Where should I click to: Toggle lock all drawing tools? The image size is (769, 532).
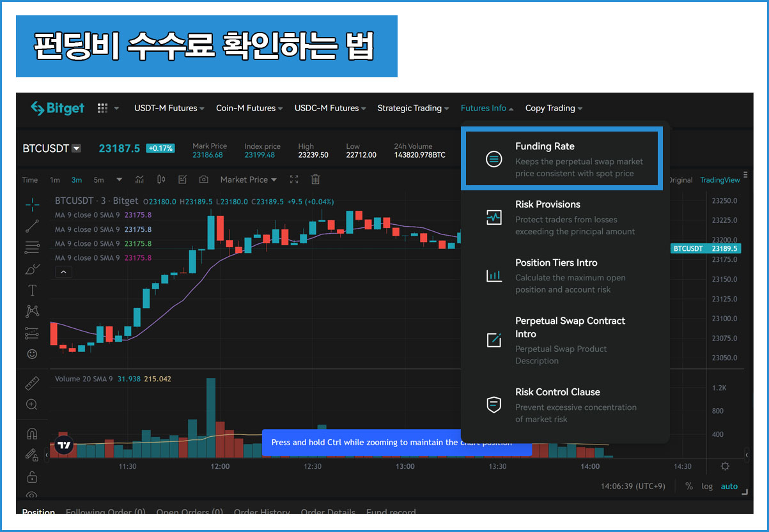[x=32, y=476]
